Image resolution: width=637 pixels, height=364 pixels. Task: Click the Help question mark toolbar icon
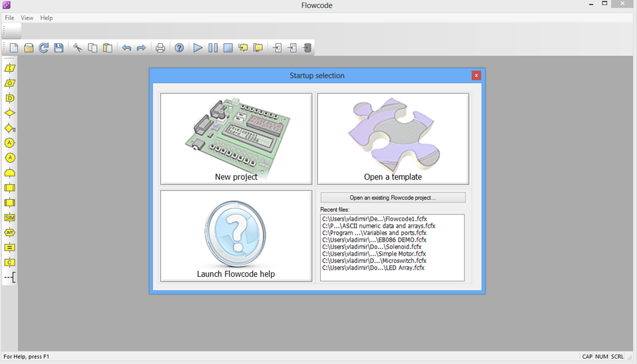(179, 48)
